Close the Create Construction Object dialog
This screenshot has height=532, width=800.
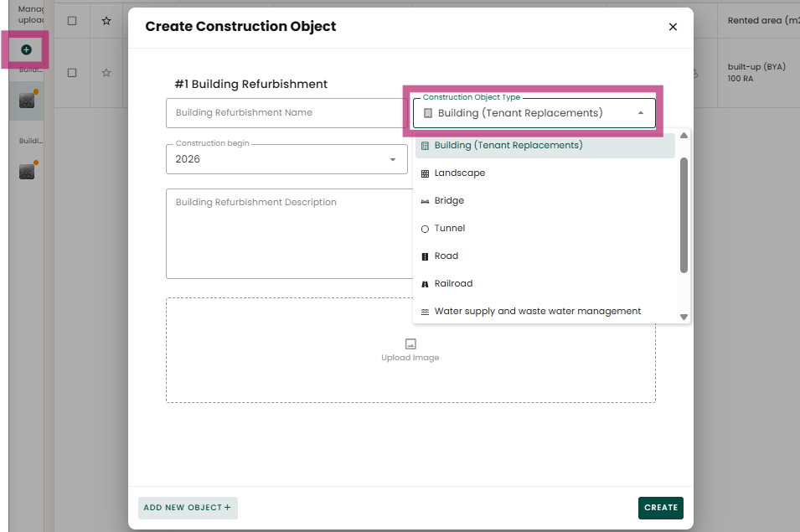point(673,27)
